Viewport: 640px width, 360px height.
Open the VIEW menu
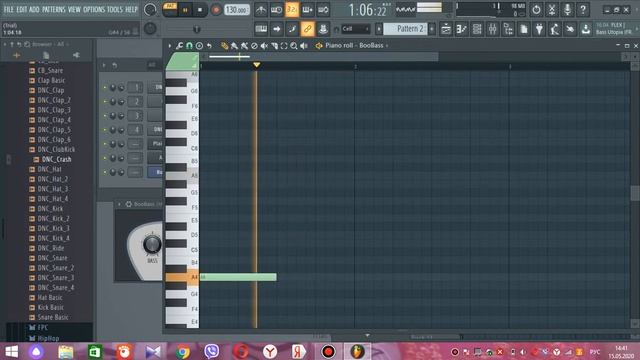point(74,9)
